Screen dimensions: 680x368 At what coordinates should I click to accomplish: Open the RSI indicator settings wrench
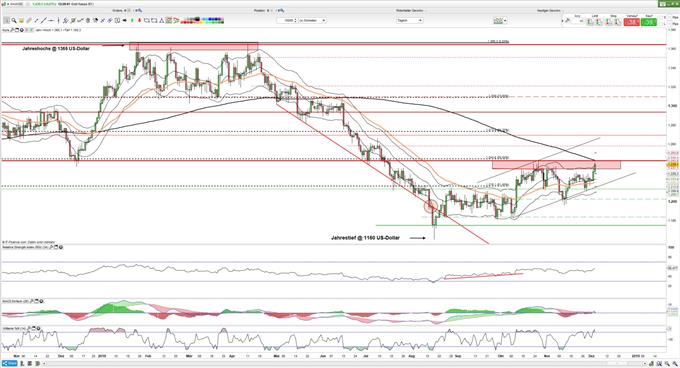(51, 247)
